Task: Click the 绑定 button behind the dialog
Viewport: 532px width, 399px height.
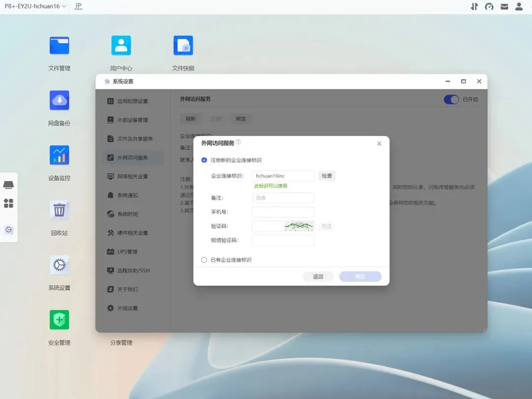Action: [241, 119]
